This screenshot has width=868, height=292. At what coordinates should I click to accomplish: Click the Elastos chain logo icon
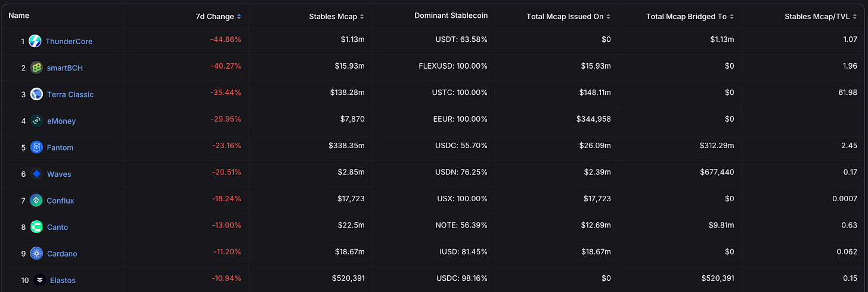pyautogui.click(x=39, y=280)
